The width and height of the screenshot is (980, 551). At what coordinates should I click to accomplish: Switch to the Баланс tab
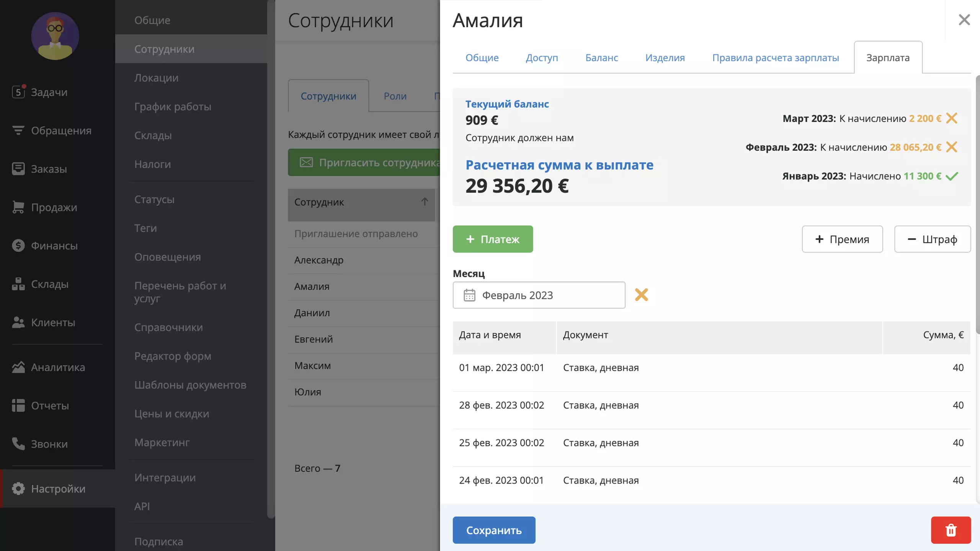point(601,57)
